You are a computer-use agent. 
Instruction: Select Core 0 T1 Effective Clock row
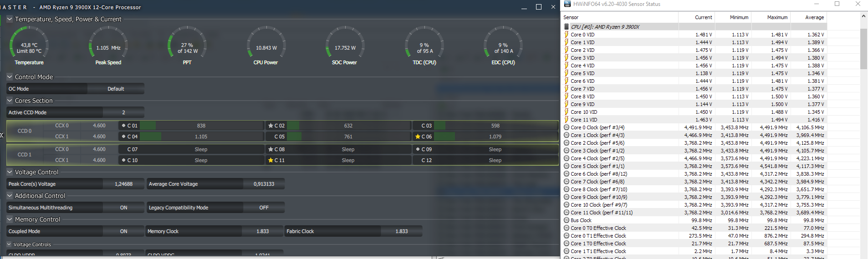click(x=694, y=236)
